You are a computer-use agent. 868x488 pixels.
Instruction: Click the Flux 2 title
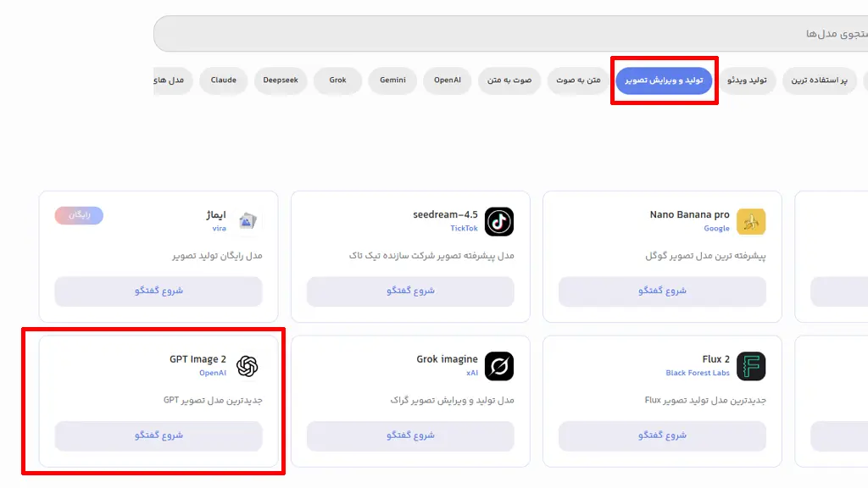point(715,359)
